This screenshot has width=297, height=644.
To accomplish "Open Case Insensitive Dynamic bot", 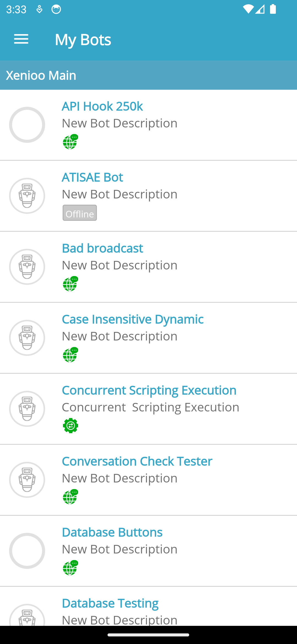I will 133,319.
